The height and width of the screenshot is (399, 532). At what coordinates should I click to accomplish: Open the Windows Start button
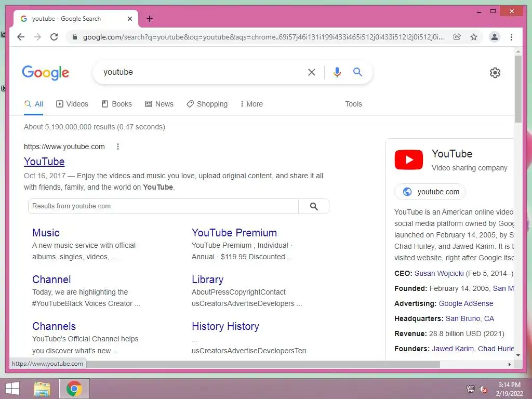click(12, 389)
